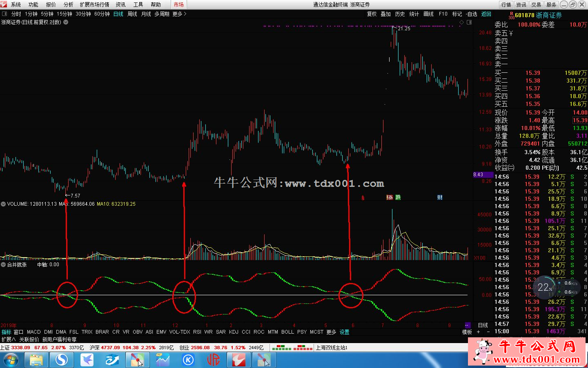Open the 更多 indicators list
588x368 pixels.
coord(331,332)
